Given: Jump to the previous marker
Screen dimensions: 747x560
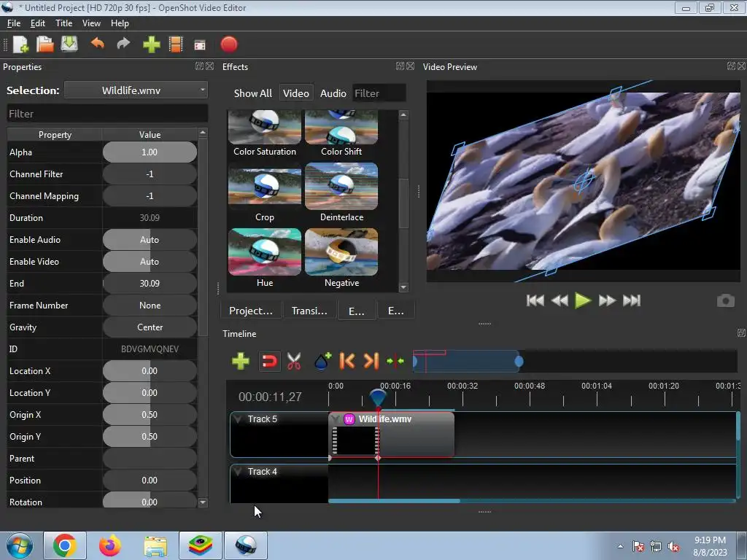Looking at the screenshot, I should coord(347,361).
